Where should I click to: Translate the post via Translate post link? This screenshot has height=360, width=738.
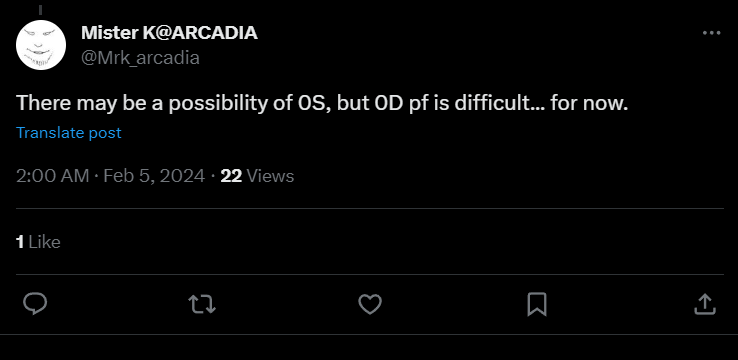pos(69,133)
